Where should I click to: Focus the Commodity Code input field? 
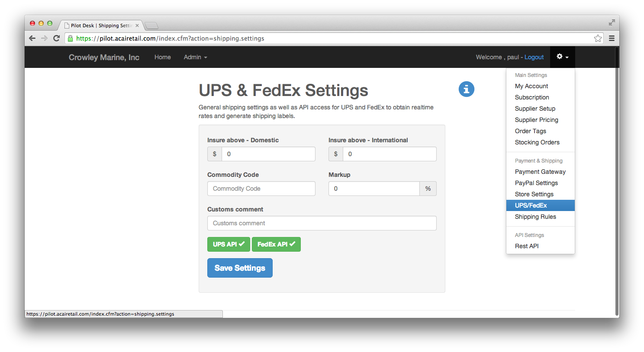(261, 189)
